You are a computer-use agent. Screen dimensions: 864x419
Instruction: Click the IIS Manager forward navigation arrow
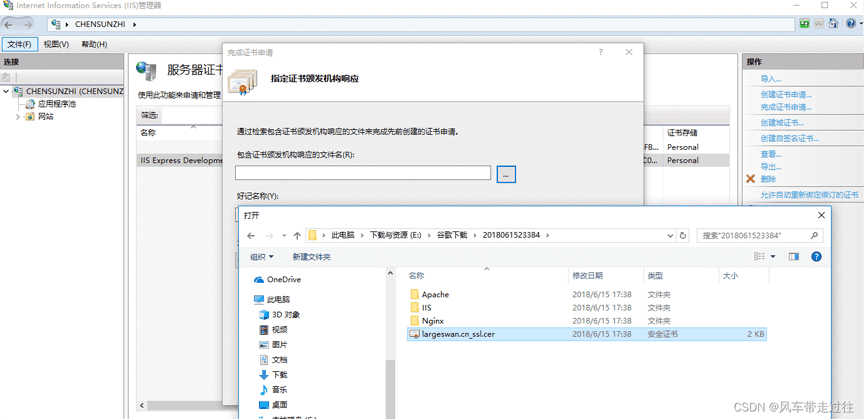(x=26, y=24)
